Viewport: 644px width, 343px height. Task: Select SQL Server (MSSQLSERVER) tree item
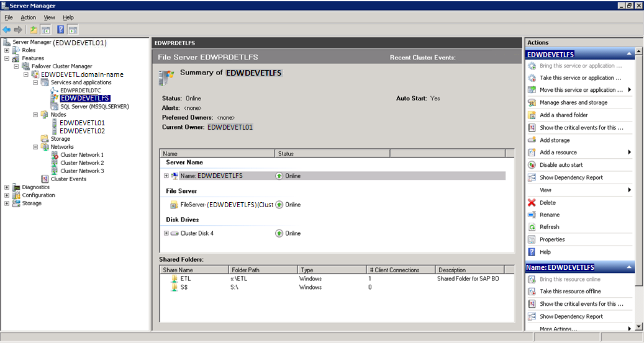94,106
